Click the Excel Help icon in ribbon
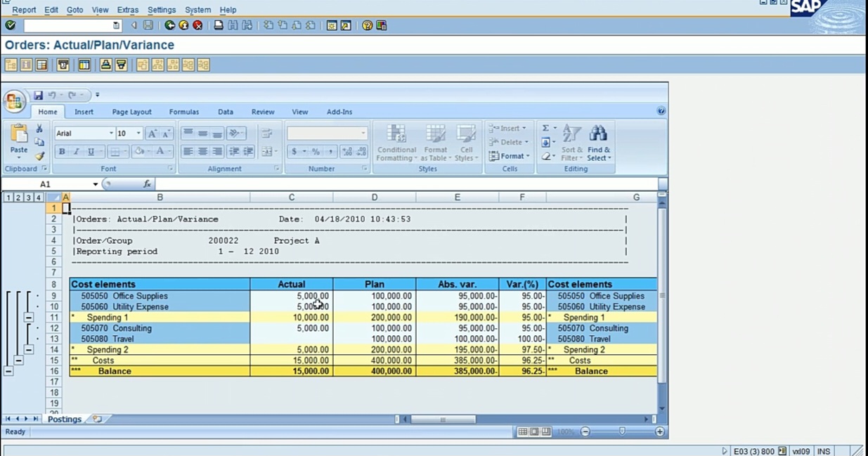 pyautogui.click(x=661, y=111)
